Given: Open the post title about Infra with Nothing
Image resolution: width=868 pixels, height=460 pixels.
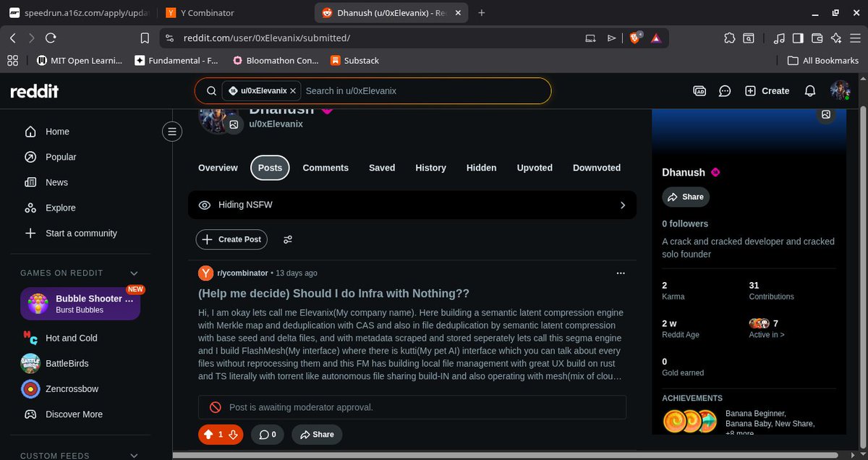Looking at the screenshot, I should pos(333,294).
